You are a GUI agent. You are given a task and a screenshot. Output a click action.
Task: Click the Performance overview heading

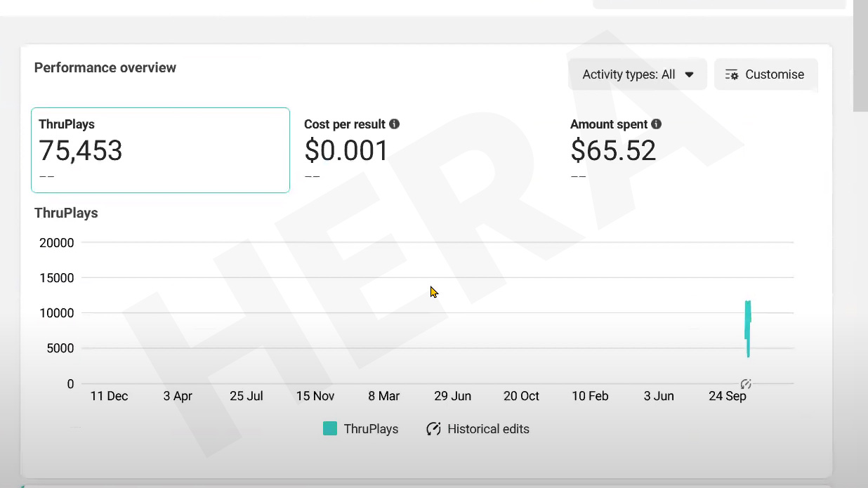105,68
